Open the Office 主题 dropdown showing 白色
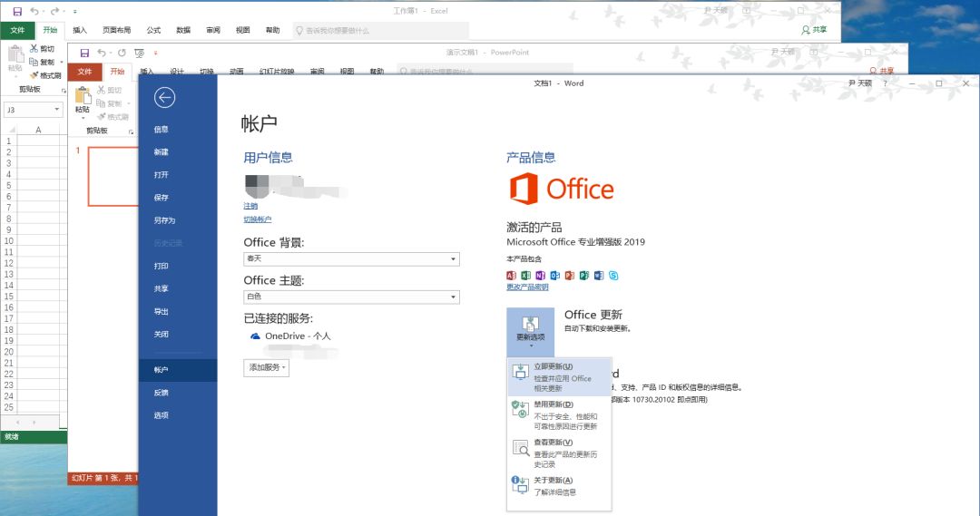 (x=351, y=297)
